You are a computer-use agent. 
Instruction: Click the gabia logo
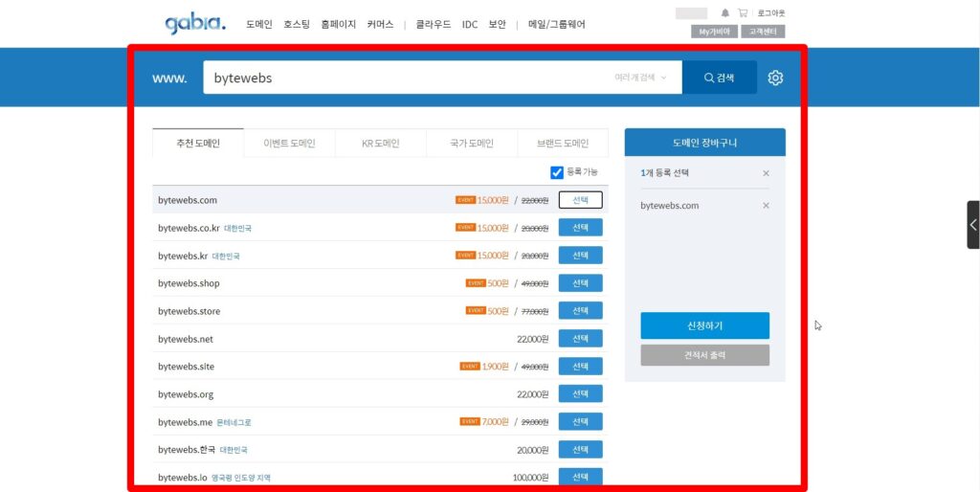pyautogui.click(x=195, y=24)
